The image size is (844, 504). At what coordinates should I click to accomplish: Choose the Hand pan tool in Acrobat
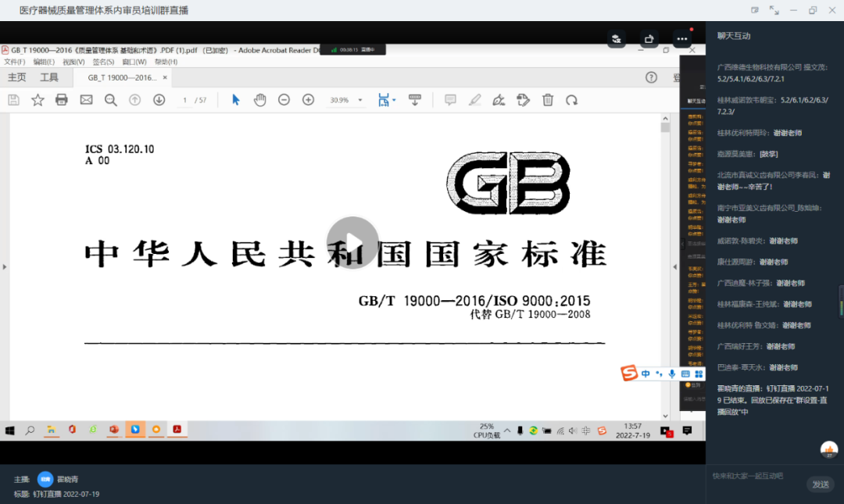click(260, 100)
